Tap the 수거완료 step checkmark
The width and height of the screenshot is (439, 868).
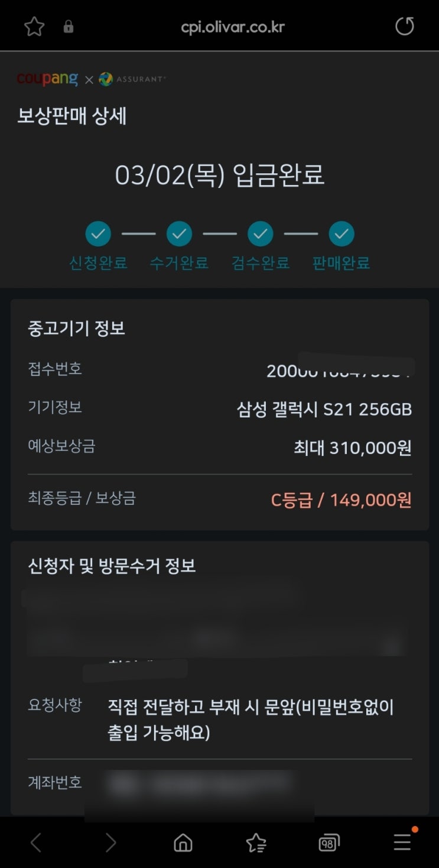coord(179,234)
